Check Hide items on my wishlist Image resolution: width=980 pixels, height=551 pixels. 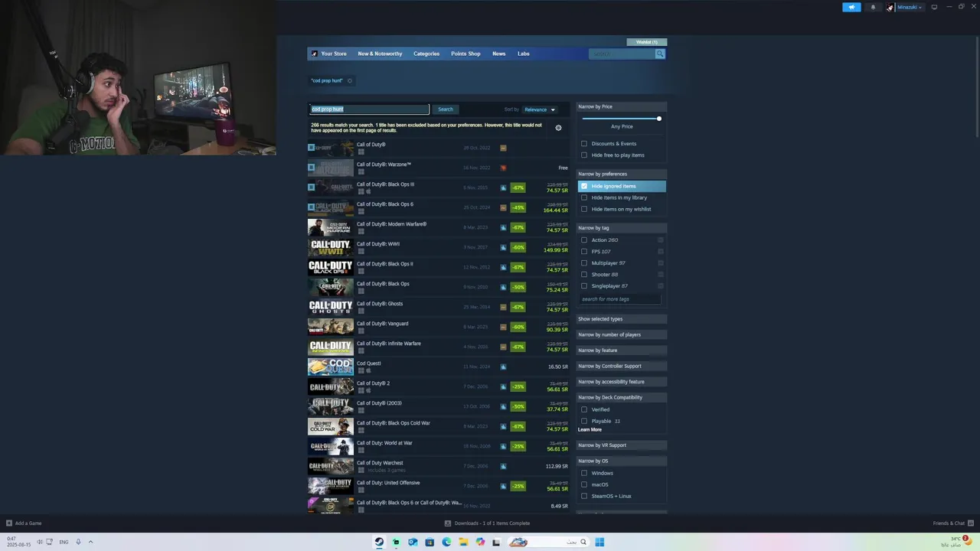coord(584,209)
